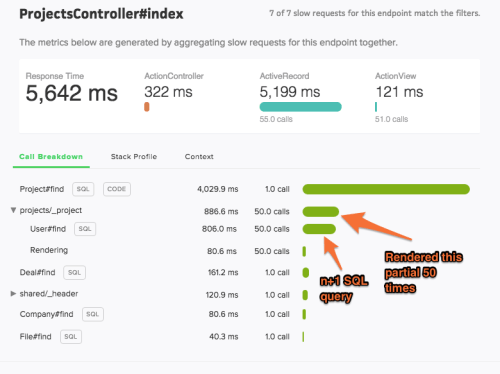Image resolution: width=500 pixels, height=374 pixels.
Task: Click the long green Project#find bar
Action: [386, 189]
